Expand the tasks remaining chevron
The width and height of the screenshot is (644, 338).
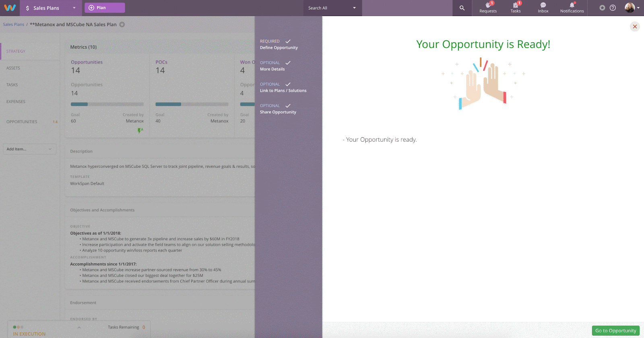[x=79, y=328]
